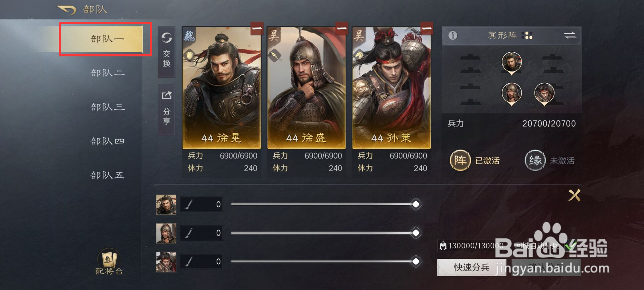
Task: Click the 快速分兵 button
Action: tap(472, 268)
